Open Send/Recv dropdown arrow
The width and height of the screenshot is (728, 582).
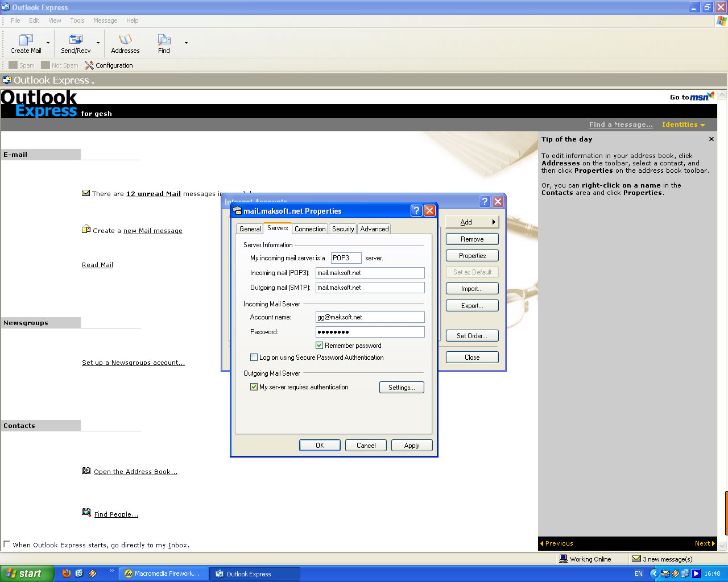[98, 43]
